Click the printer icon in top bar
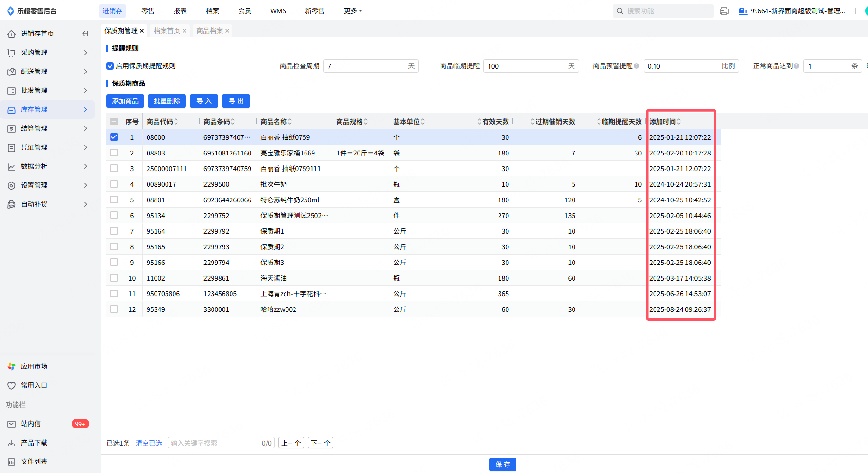Screen dimensions: 868x473 point(724,11)
